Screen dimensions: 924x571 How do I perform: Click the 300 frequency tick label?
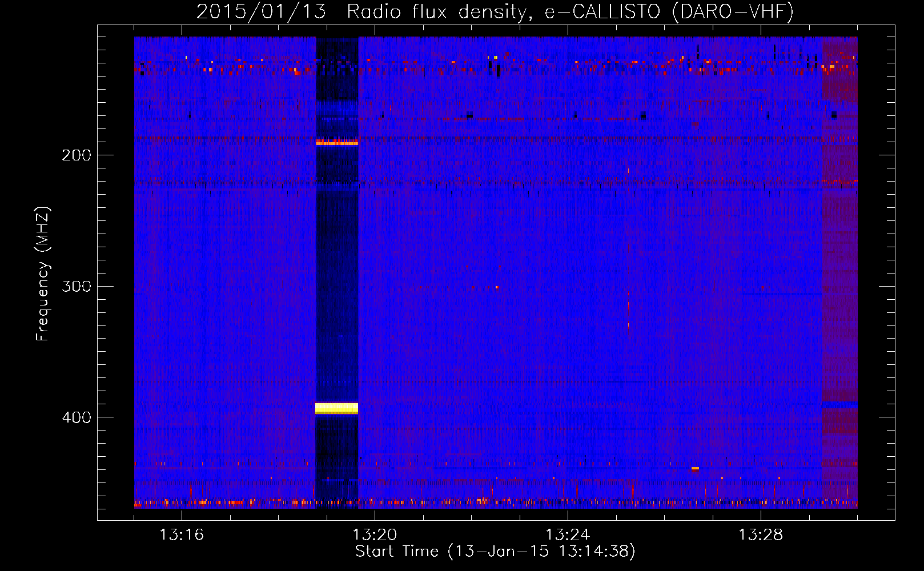pos(77,286)
